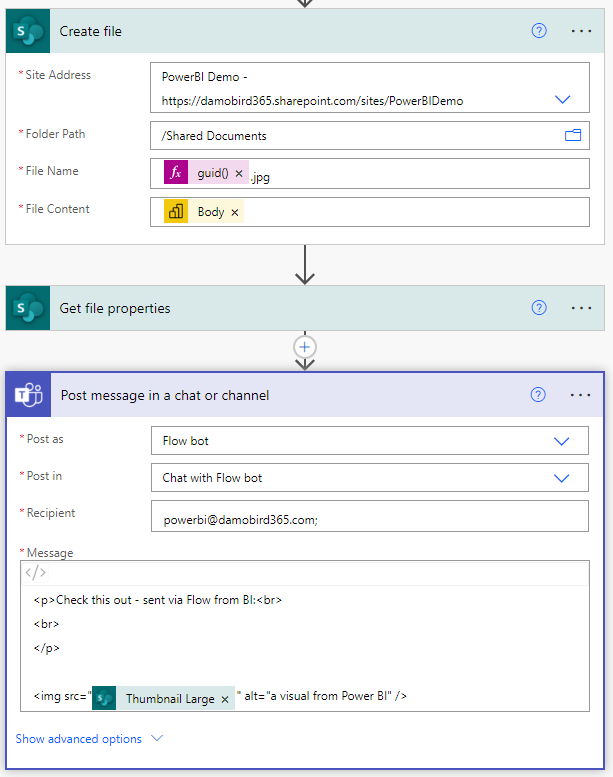Open the Create file ellipsis menu
This screenshot has width=613, height=777.
(x=581, y=31)
